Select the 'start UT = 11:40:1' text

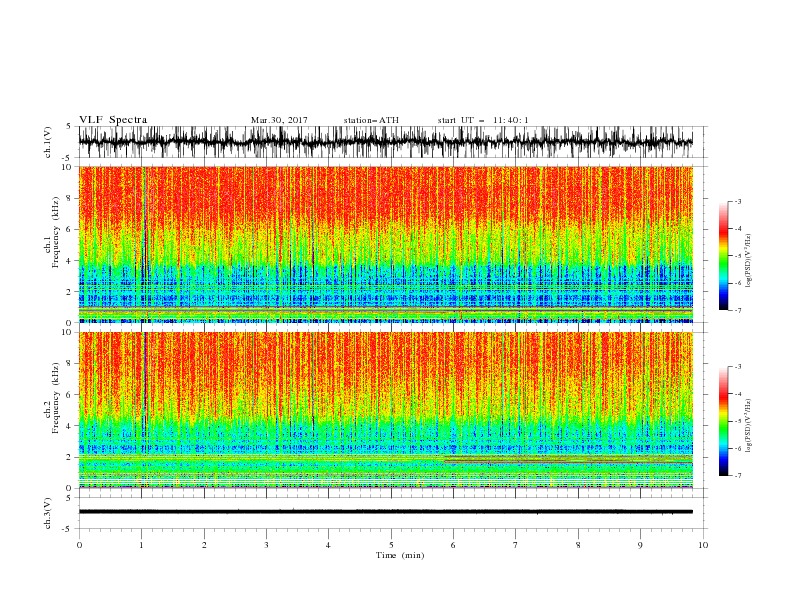483,120
